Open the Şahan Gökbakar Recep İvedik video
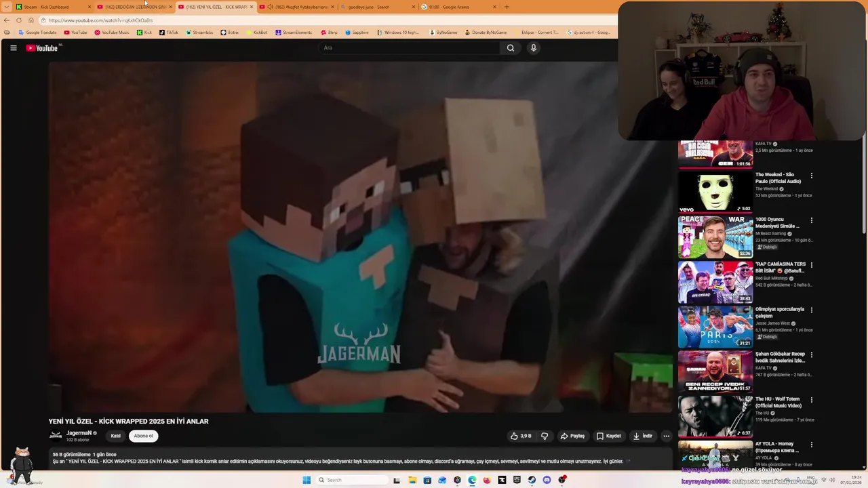Screen dimensions: 868x488 [715, 371]
